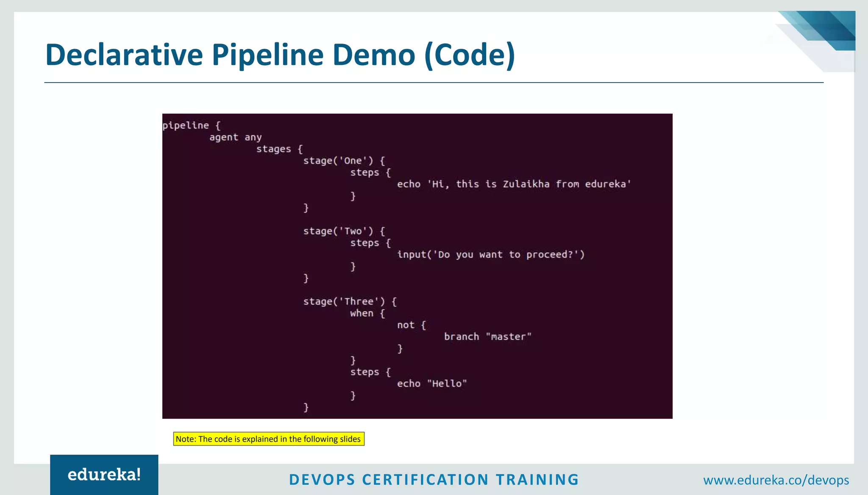Click the 'when {' code line
The image size is (868, 495).
pos(367,313)
